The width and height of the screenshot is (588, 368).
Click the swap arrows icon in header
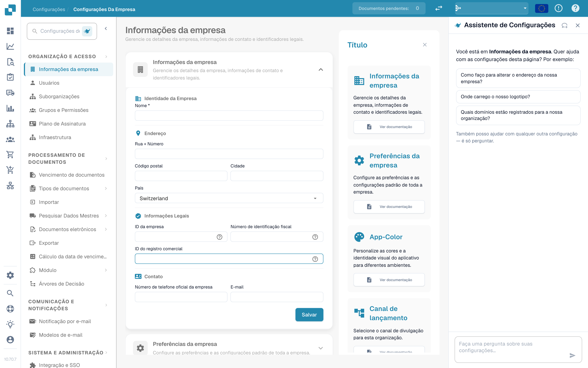[x=439, y=8]
